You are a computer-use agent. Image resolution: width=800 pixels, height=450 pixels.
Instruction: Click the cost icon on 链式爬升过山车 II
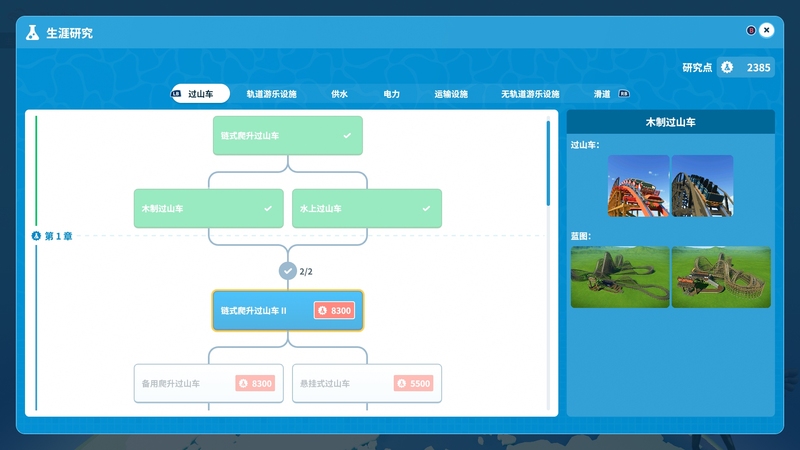322,311
